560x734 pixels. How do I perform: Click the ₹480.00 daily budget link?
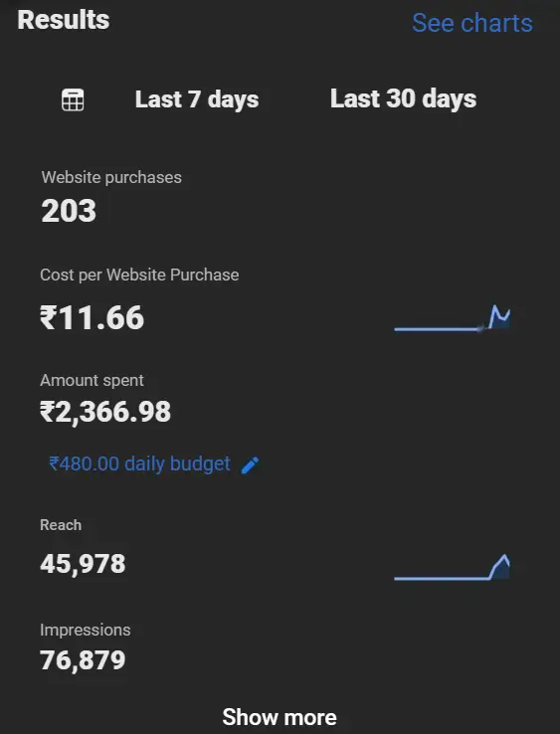click(x=139, y=463)
